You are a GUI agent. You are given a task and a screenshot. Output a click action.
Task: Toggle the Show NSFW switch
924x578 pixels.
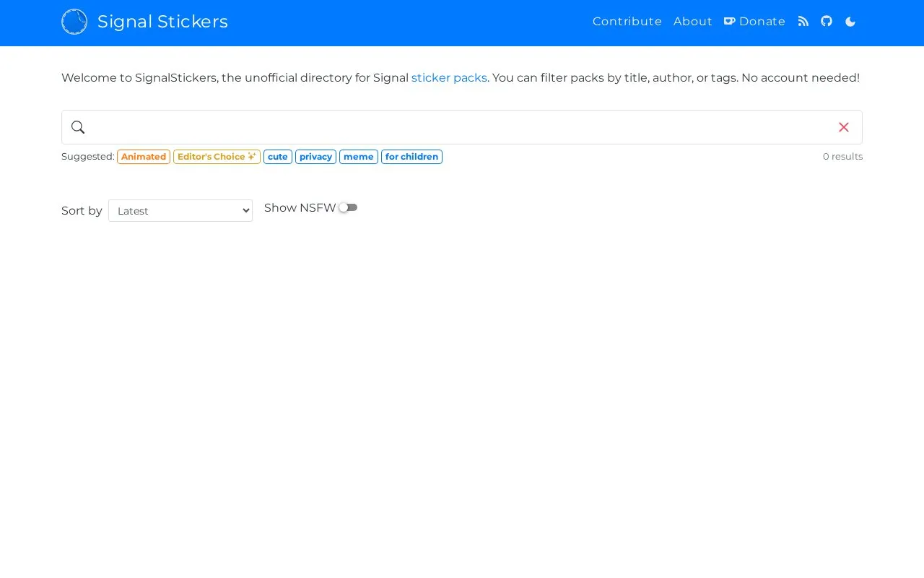click(348, 207)
